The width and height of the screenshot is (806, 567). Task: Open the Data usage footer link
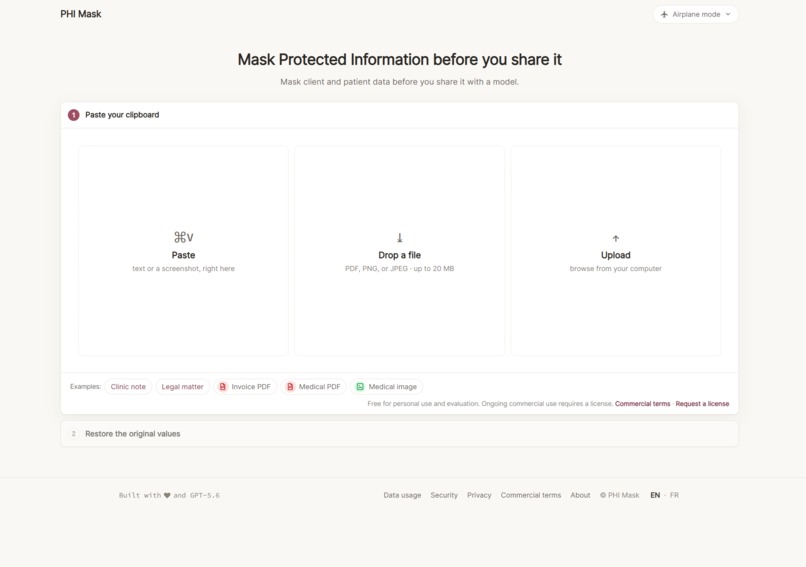coord(402,495)
